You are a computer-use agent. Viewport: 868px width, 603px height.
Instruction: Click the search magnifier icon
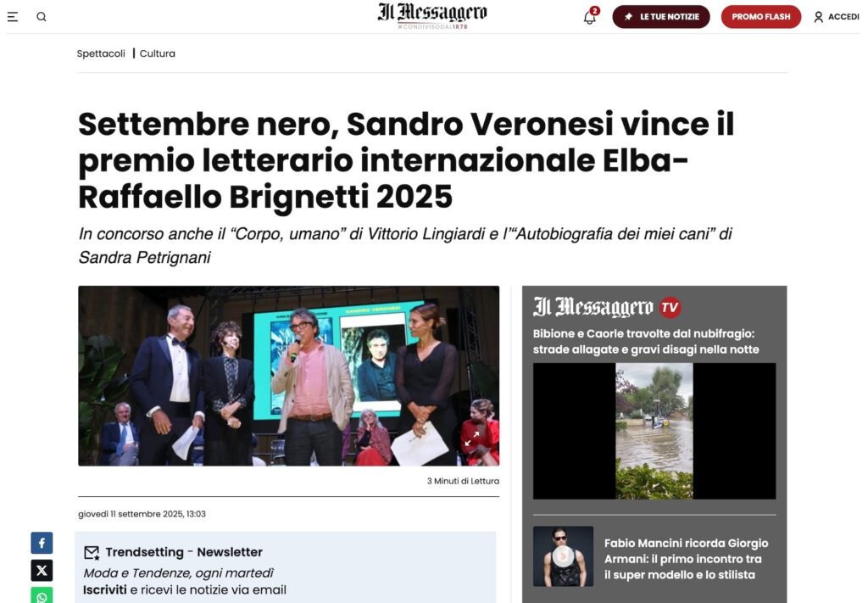click(42, 17)
